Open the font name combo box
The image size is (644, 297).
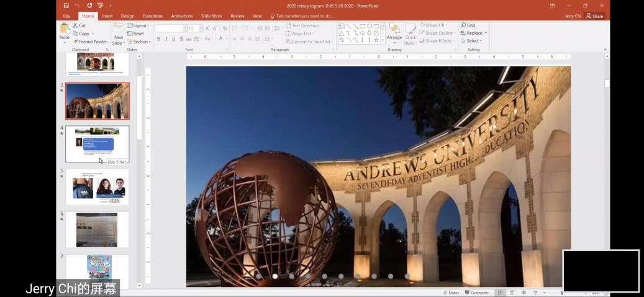[170, 29]
